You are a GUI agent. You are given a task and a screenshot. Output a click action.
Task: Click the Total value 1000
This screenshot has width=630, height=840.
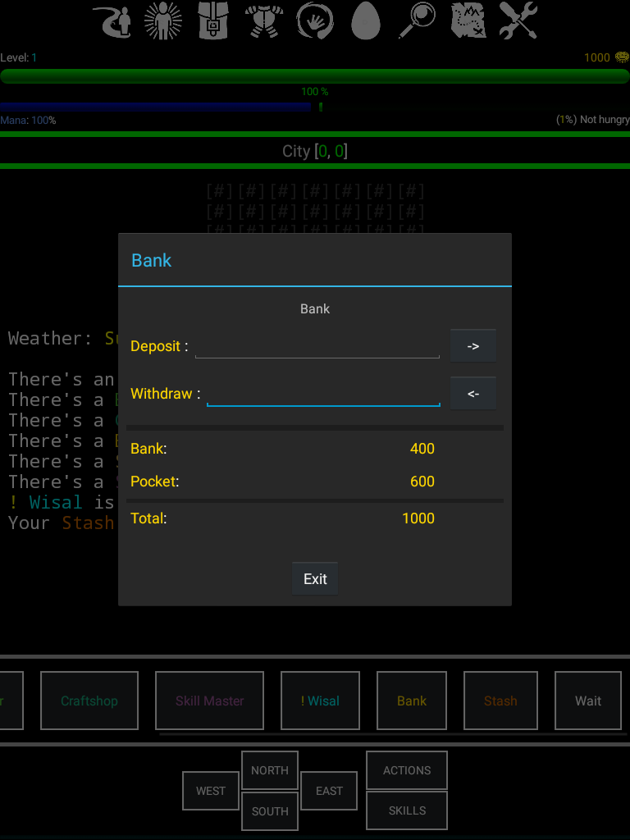[418, 518]
